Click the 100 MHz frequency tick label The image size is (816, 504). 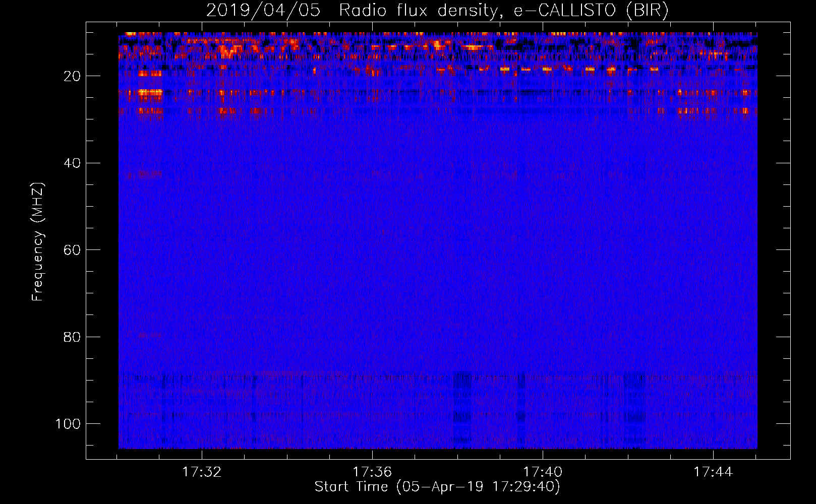[x=68, y=423]
